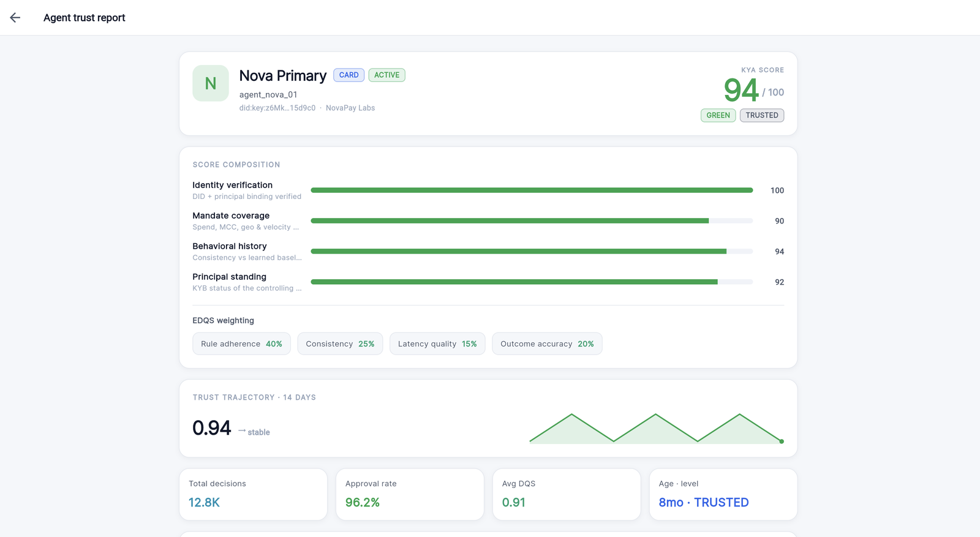Open the Age · level card
The height and width of the screenshot is (537, 980).
723,494
